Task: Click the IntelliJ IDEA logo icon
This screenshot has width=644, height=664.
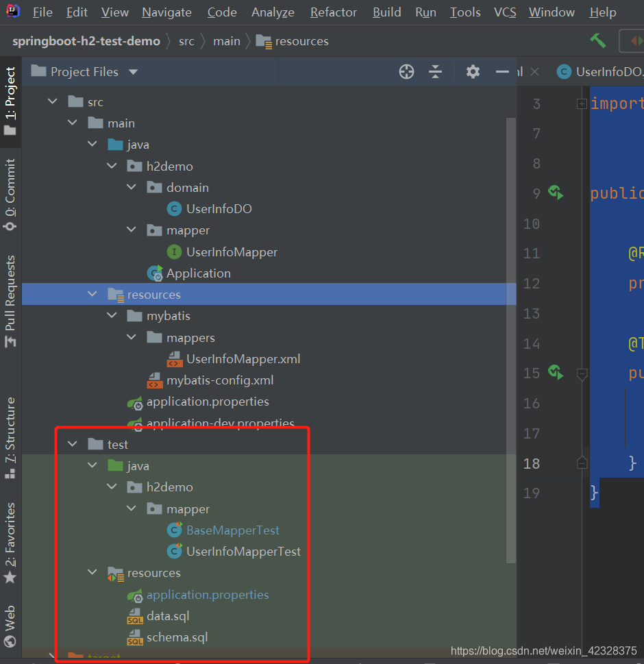Action: (x=13, y=11)
